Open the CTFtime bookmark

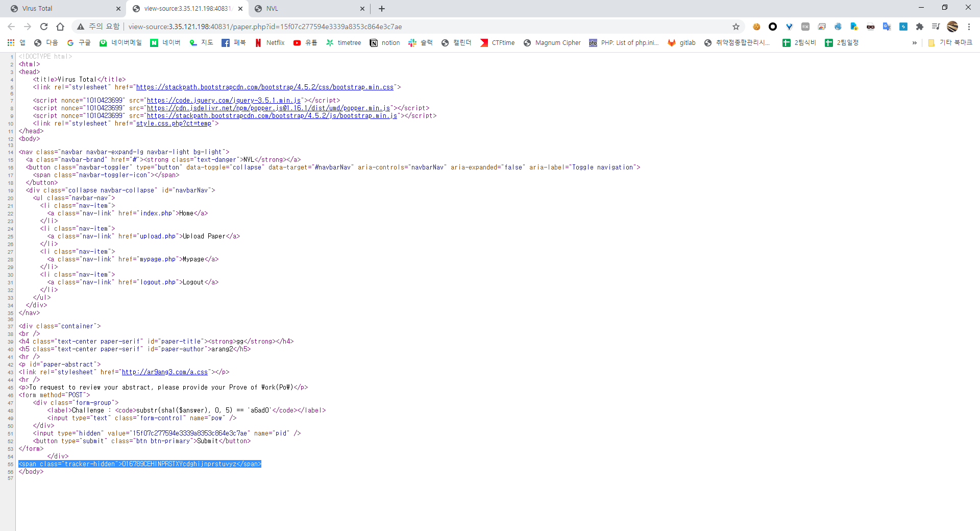498,43
